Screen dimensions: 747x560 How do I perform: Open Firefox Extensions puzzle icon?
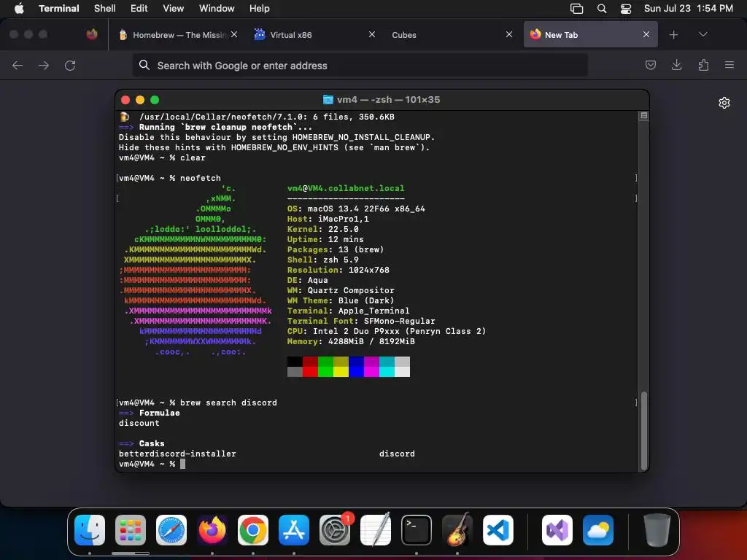pos(703,65)
